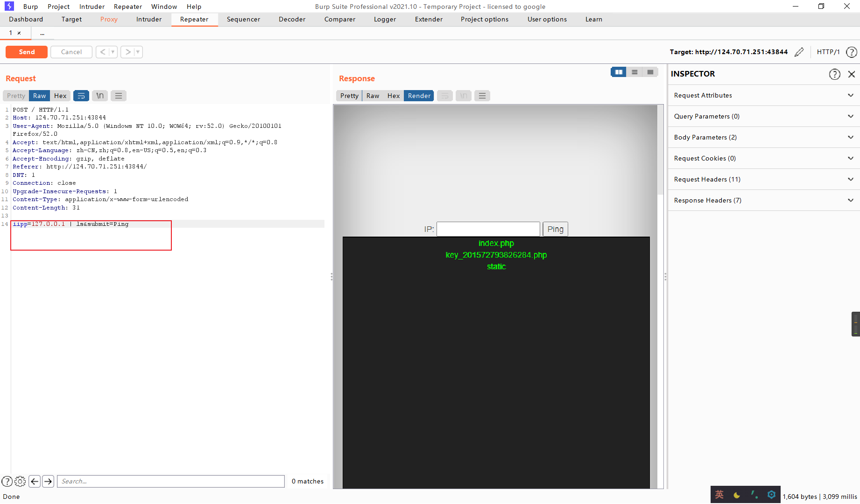Open help with bottom-left question mark icon
This screenshot has height=504, width=860.
(7, 481)
